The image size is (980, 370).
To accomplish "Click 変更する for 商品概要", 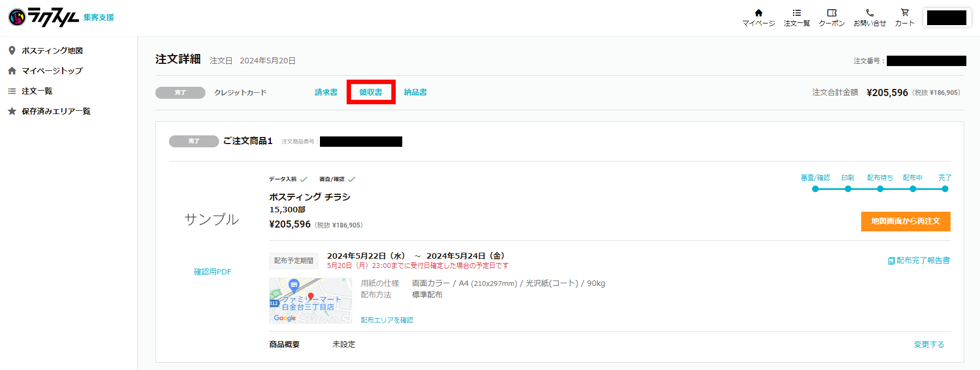I will pyautogui.click(x=929, y=344).
